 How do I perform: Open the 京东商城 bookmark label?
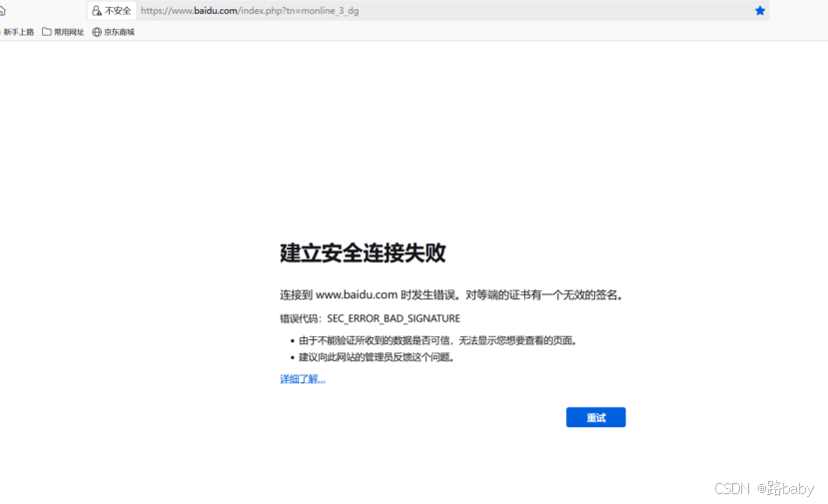(x=119, y=32)
